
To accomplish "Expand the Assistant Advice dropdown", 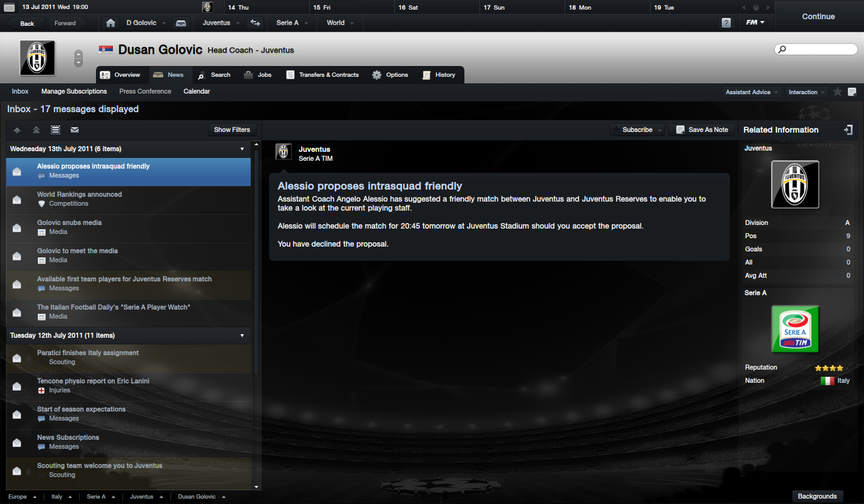I will [x=751, y=92].
